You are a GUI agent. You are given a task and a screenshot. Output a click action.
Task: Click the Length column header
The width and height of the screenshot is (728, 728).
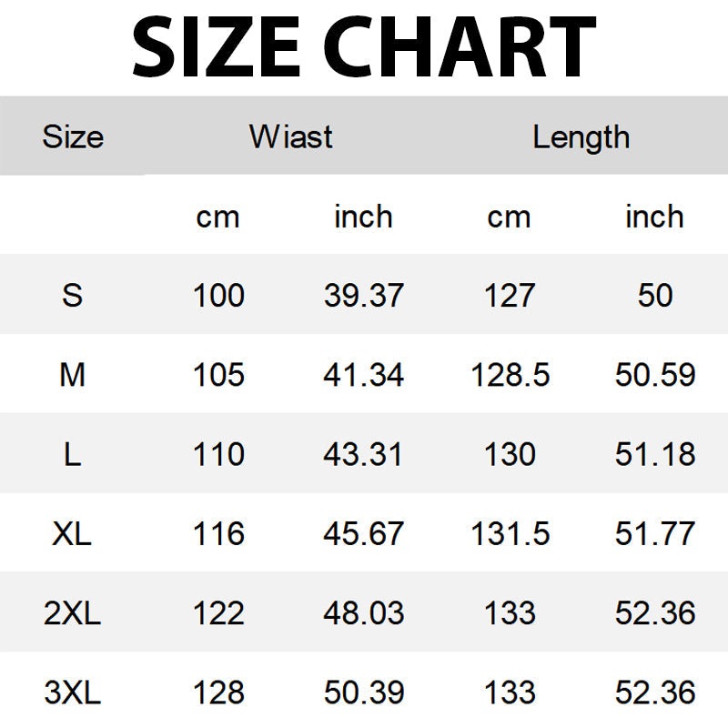pyautogui.click(x=581, y=137)
